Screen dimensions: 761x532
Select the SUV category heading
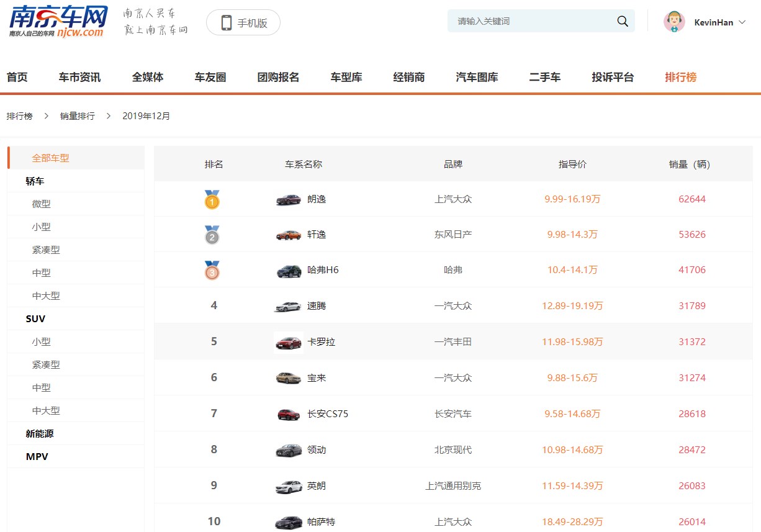point(35,319)
